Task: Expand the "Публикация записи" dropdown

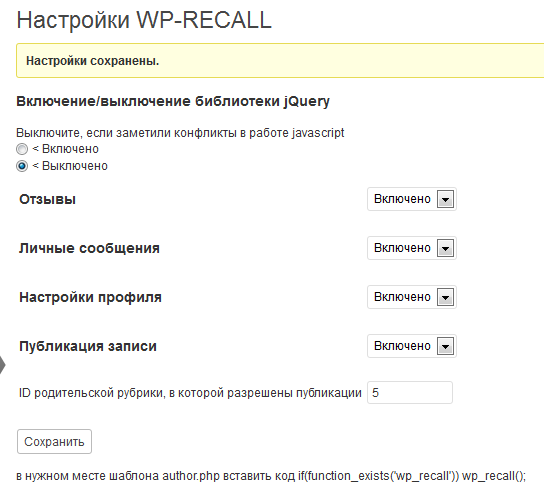Action: click(412, 346)
